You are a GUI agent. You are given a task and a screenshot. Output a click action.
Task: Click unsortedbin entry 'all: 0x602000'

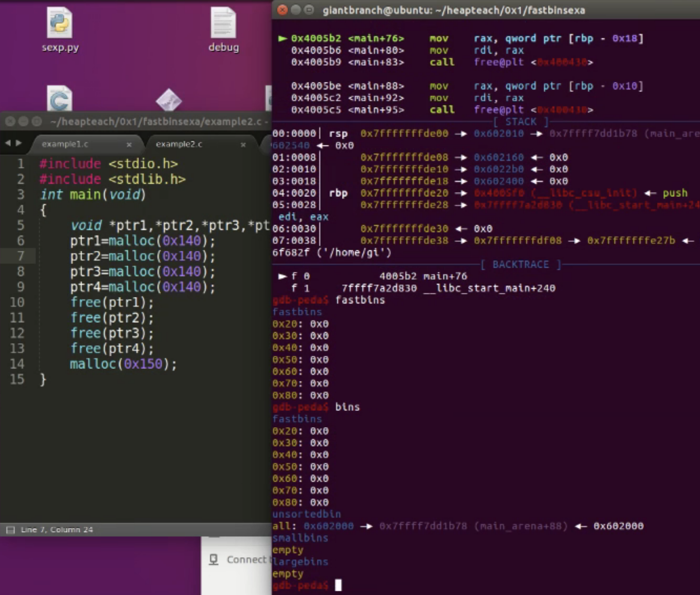pyautogui.click(x=313, y=526)
